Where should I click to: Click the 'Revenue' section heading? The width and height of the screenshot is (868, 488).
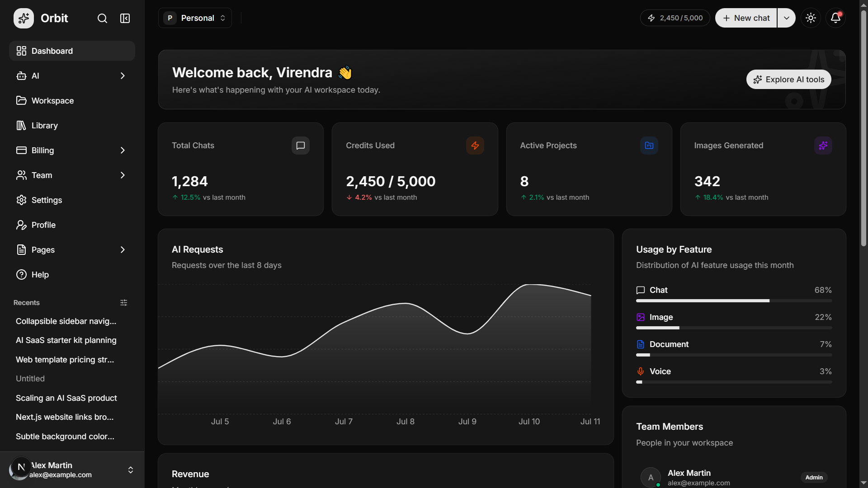tap(190, 474)
